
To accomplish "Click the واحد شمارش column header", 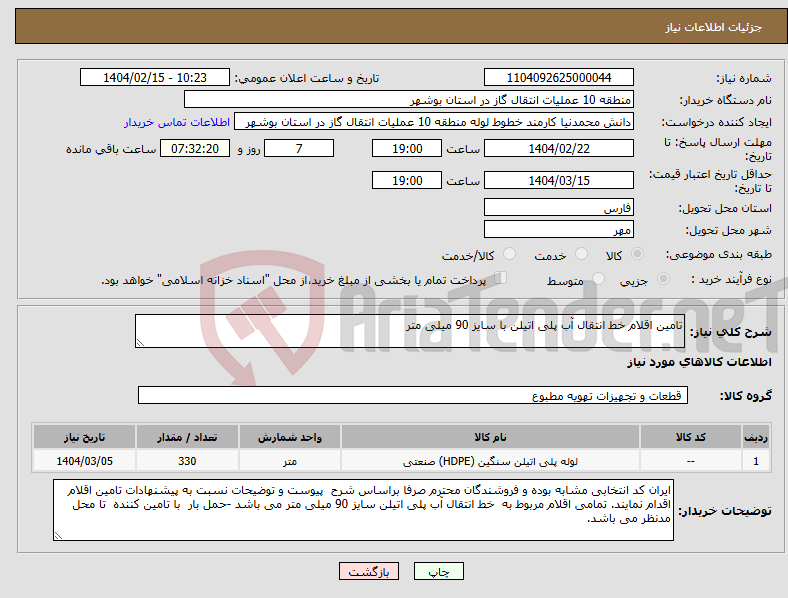I will tap(289, 437).
